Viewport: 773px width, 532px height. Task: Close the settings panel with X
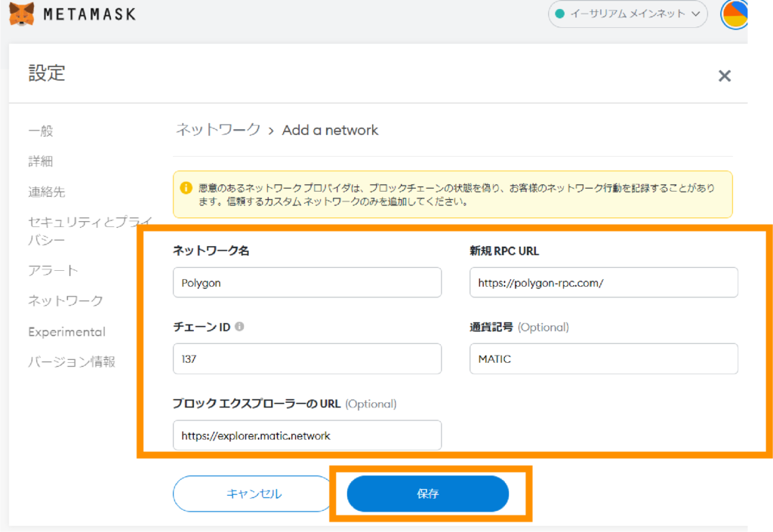tap(725, 75)
